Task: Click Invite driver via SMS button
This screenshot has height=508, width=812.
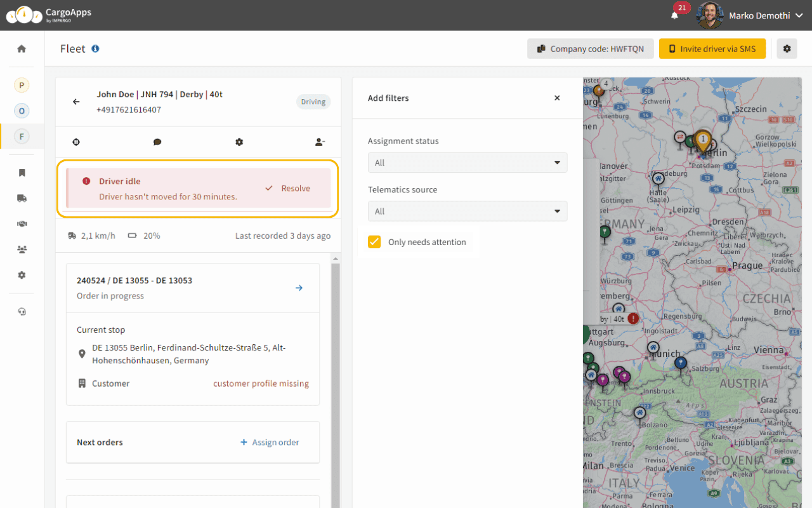Action: coord(712,49)
